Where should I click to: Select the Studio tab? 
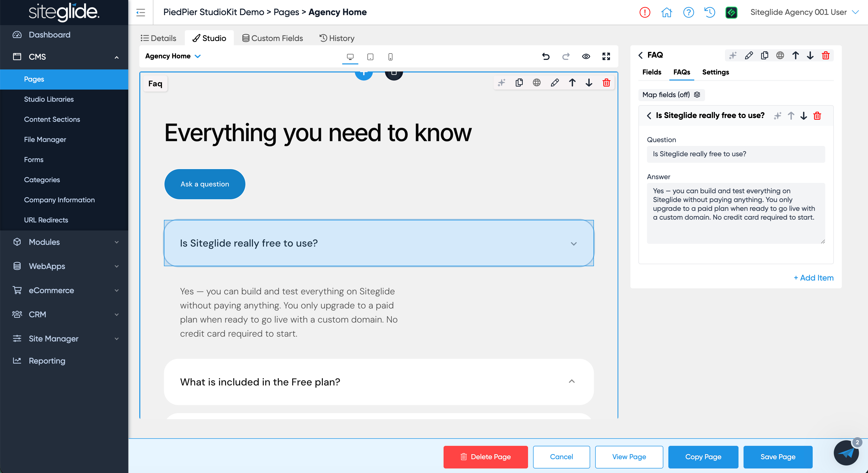[209, 38]
